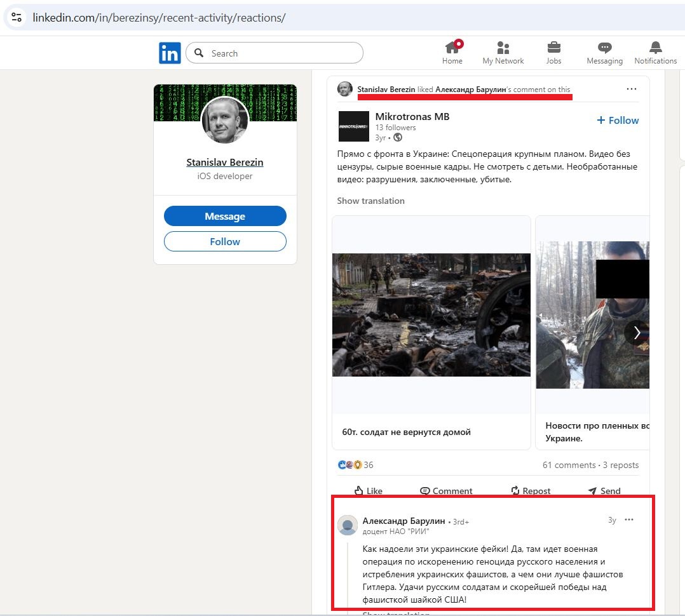Open Home from the navigation bar
The height and width of the screenshot is (616, 685).
(452, 53)
